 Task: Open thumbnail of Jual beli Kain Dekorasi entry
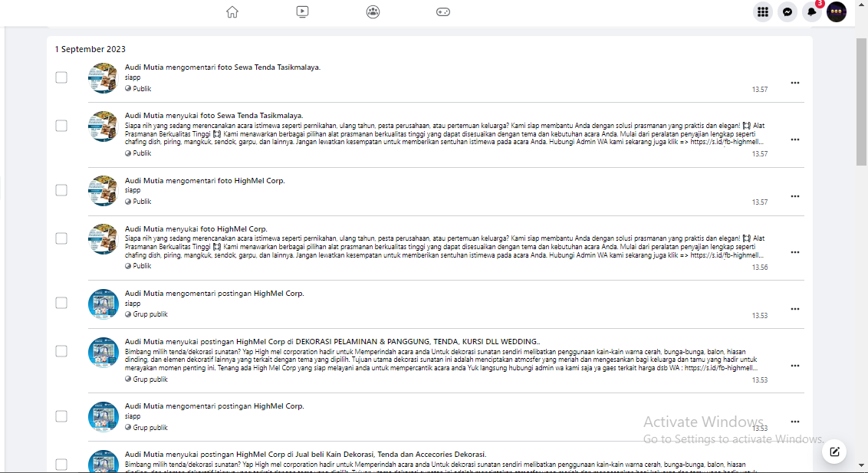(104, 462)
